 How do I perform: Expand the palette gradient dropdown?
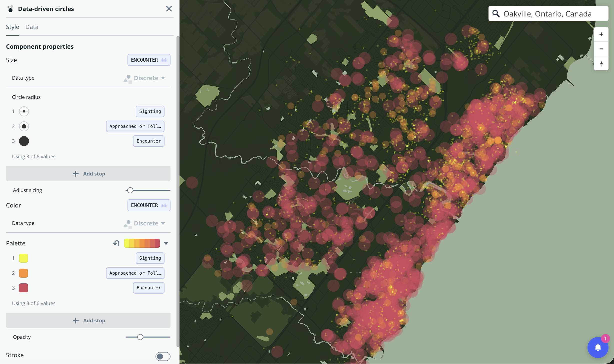pyautogui.click(x=165, y=243)
